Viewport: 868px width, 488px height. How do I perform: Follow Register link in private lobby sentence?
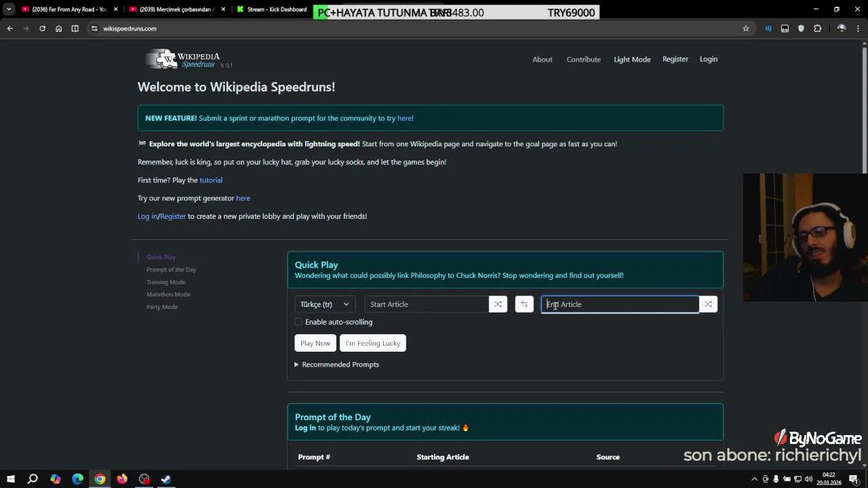(173, 216)
